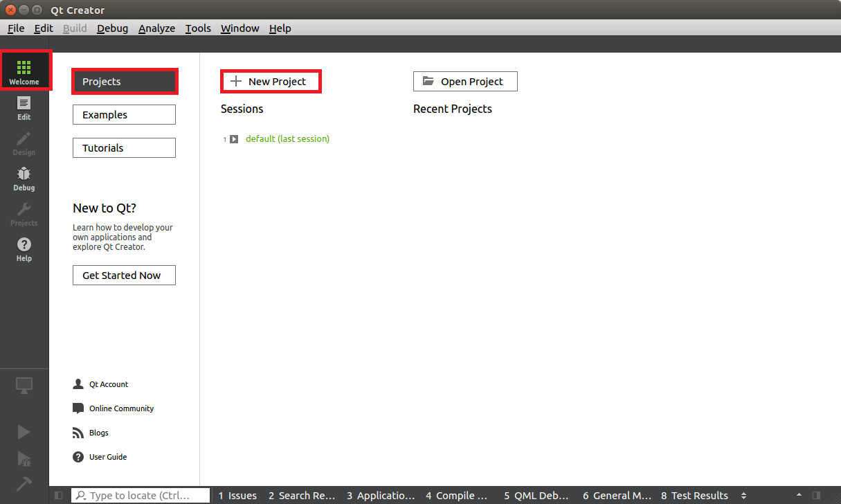
Task: Click the New to Qt? heading
Action: [105, 208]
